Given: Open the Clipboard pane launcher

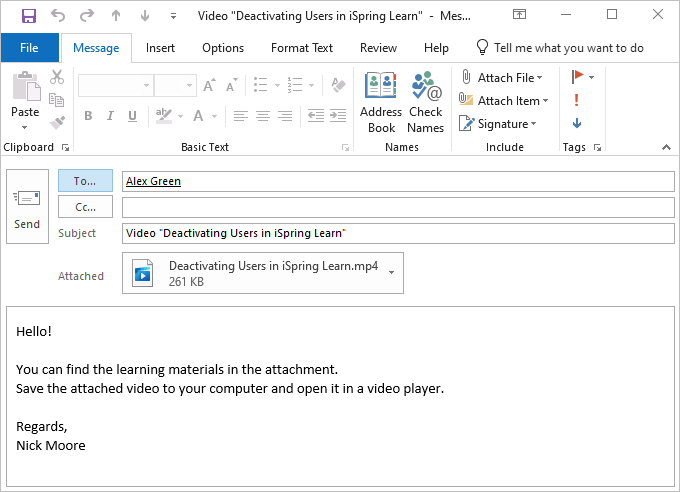Looking at the screenshot, I should (x=65, y=148).
